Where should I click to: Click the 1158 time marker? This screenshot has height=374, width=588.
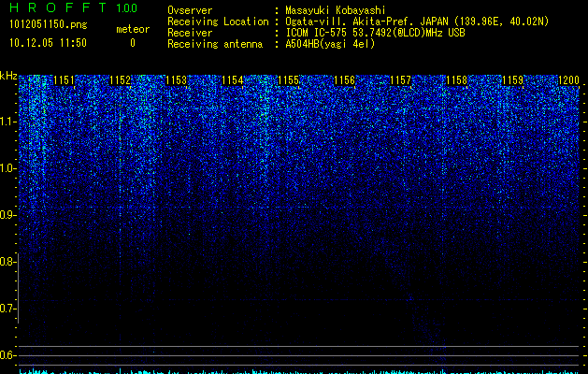coord(457,79)
